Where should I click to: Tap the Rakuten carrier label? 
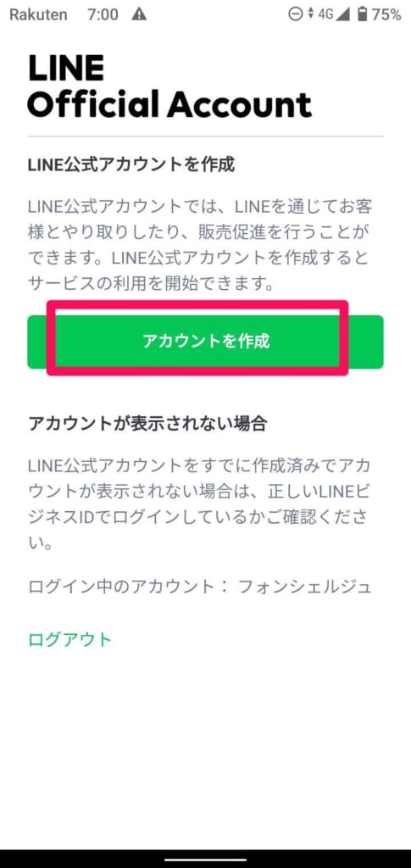[38, 14]
